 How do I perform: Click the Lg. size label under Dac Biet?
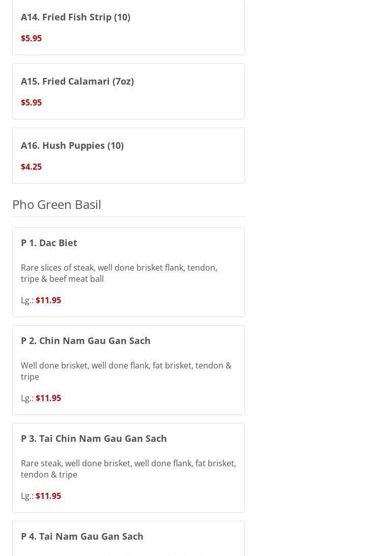click(27, 300)
